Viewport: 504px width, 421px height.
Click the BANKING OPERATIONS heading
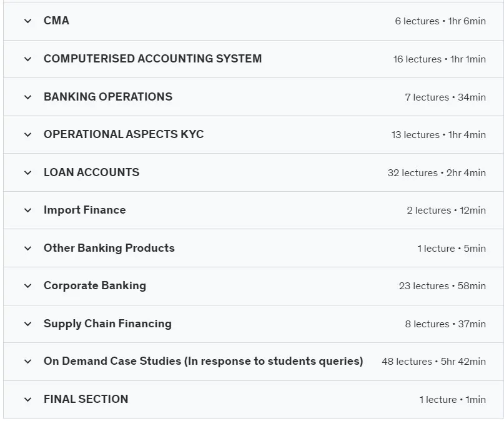108,97
